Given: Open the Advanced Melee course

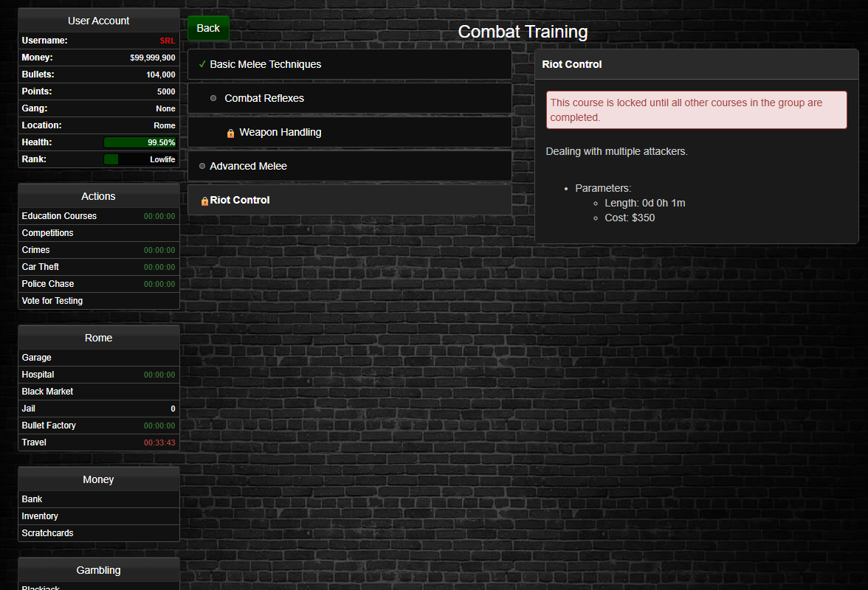Looking at the screenshot, I should 248,166.
